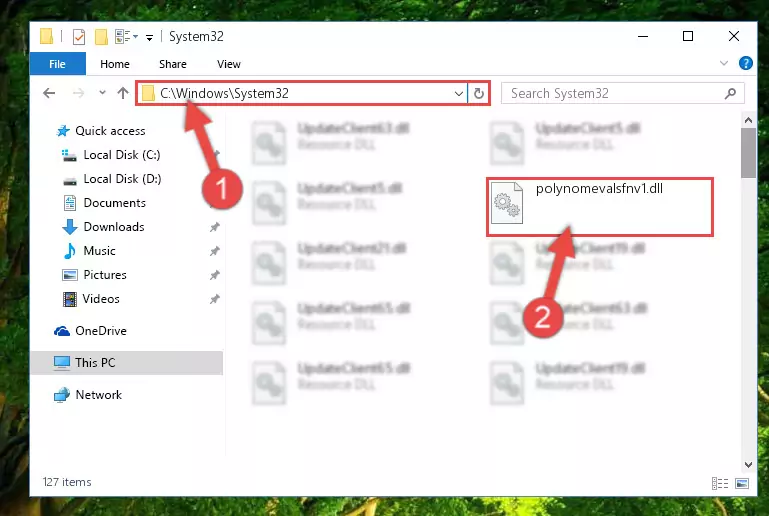Open the recent locations dropdown
769x516 pixels.
102,92
